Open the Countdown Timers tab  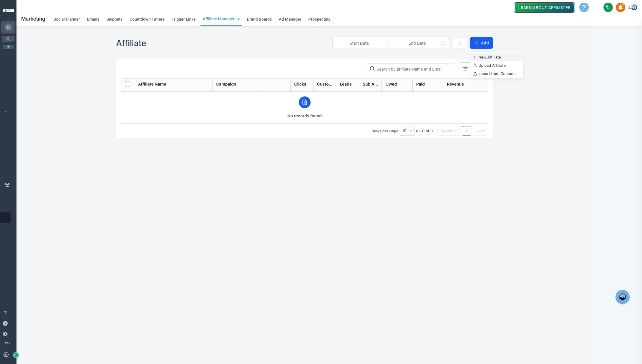[147, 19]
